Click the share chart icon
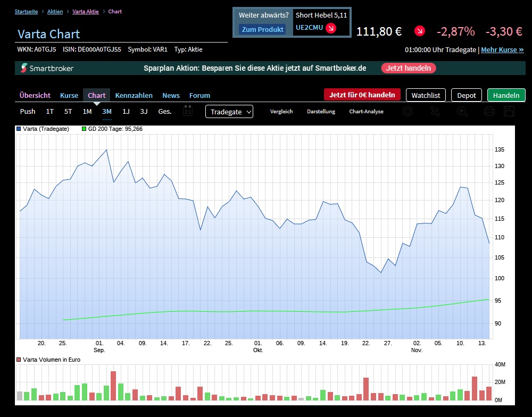 435,111
